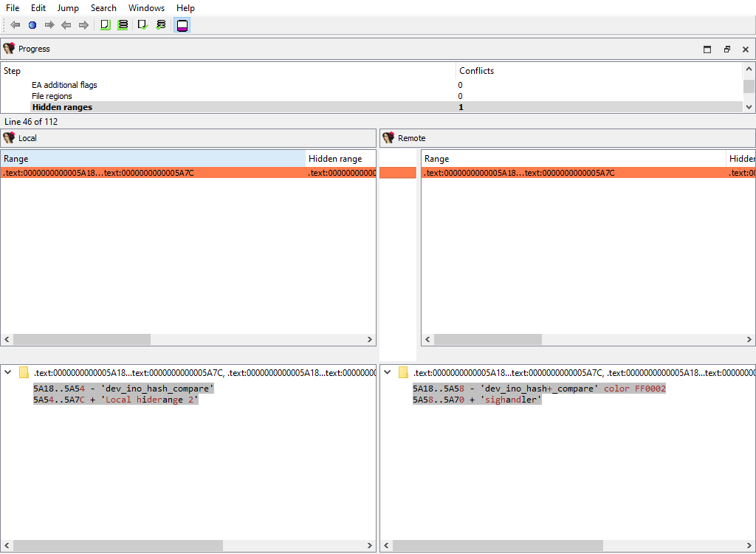
Task: Click the stacked pages with checkmark icon
Action: pos(161,25)
